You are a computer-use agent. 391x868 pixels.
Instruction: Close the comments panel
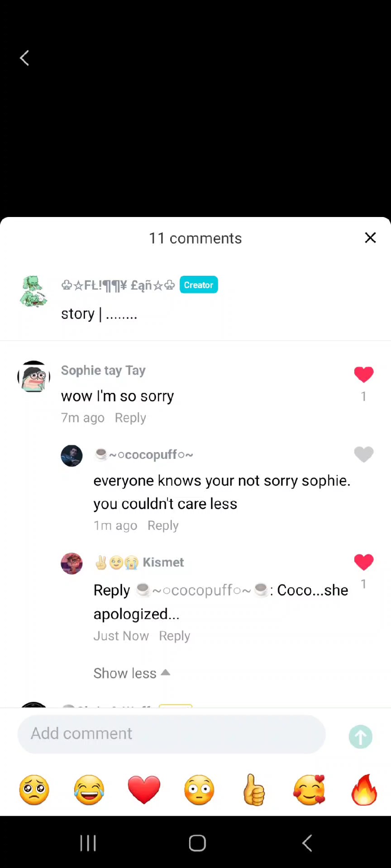370,238
